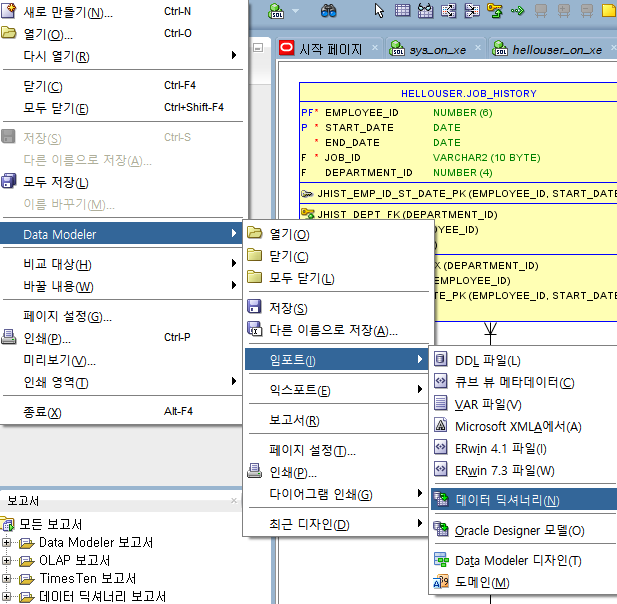This screenshot has width=617, height=604.
Task: Select 미리보기(V)... menu item
Action: pyautogui.click(x=122, y=360)
